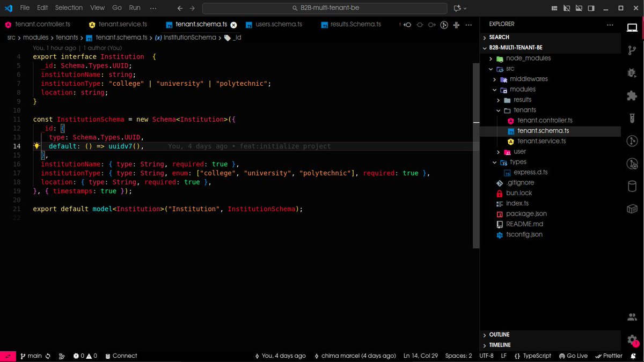Close the tenant.schema.ts tab
Image resolution: width=644 pixels, height=362 pixels.
pyautogui.click(x=233, y=25)
